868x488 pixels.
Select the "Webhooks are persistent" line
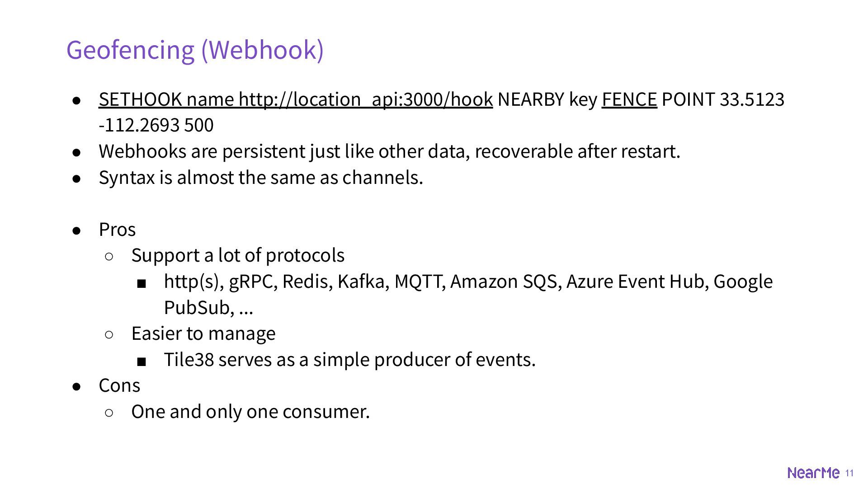pyautogui.click(x=389, y=151)
